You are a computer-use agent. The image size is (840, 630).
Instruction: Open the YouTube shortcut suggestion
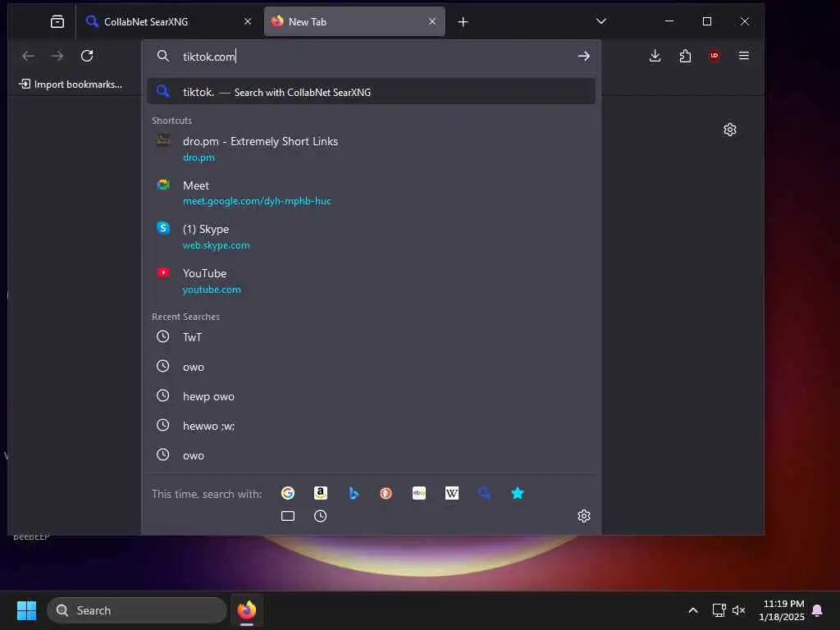click(x=372, y=281)
